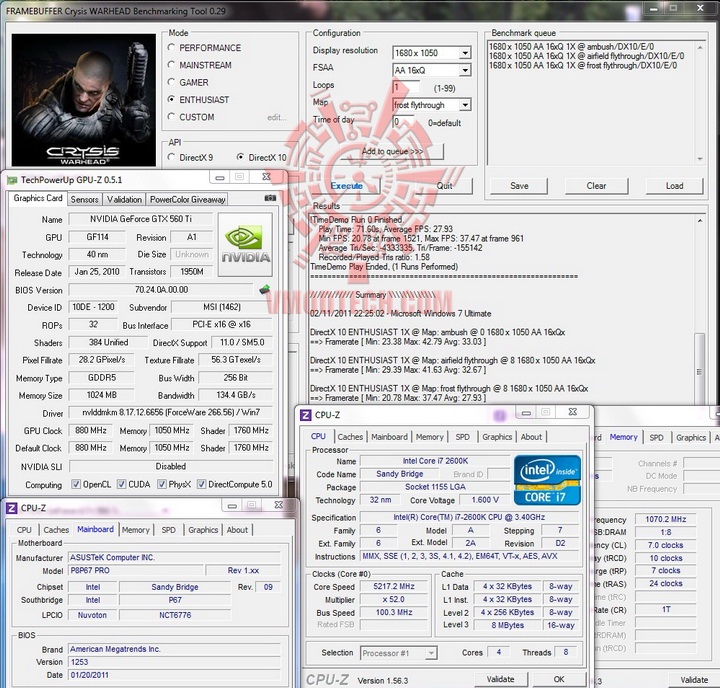Image resolution: width=720 pixels, height=688 pixels.
Task: Switch to Validation tab in GPU-Z
Action: tap(124, 199)
